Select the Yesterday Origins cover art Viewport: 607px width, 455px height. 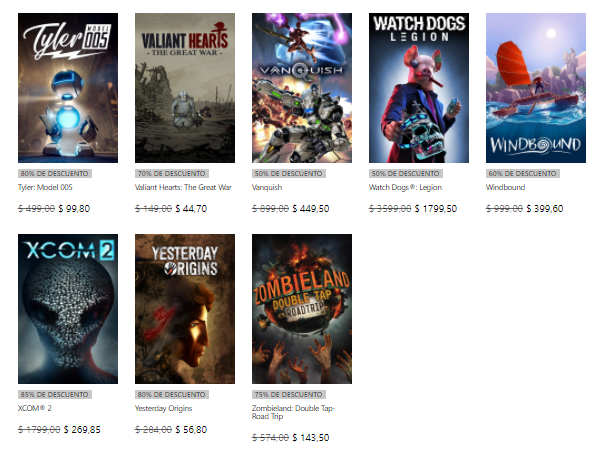[x=185, y=309]
